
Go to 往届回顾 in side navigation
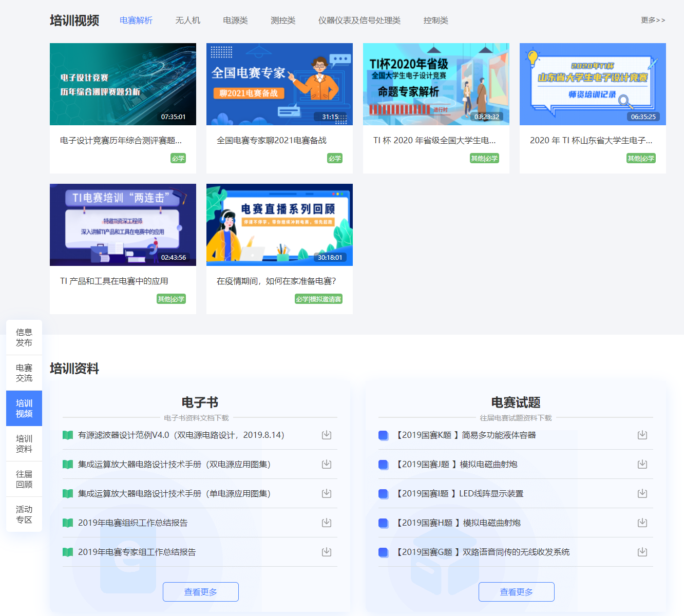24,479
